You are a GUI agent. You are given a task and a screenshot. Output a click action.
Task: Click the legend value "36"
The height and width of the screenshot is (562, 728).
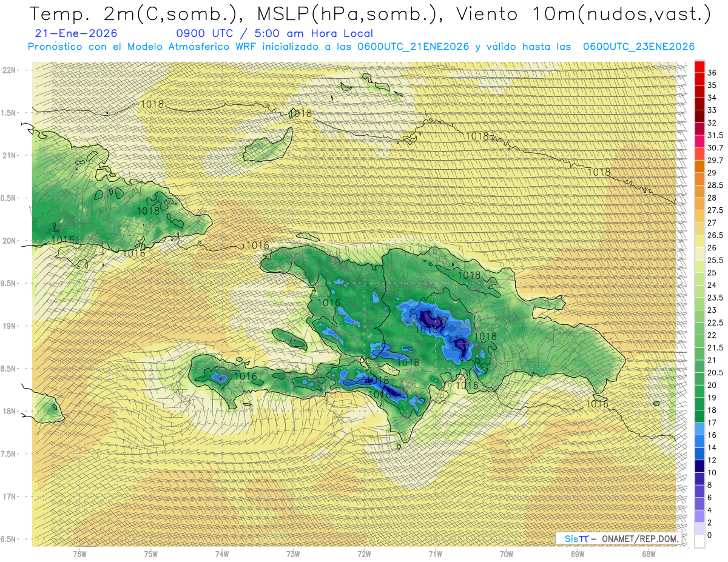(x=712, y=73)
